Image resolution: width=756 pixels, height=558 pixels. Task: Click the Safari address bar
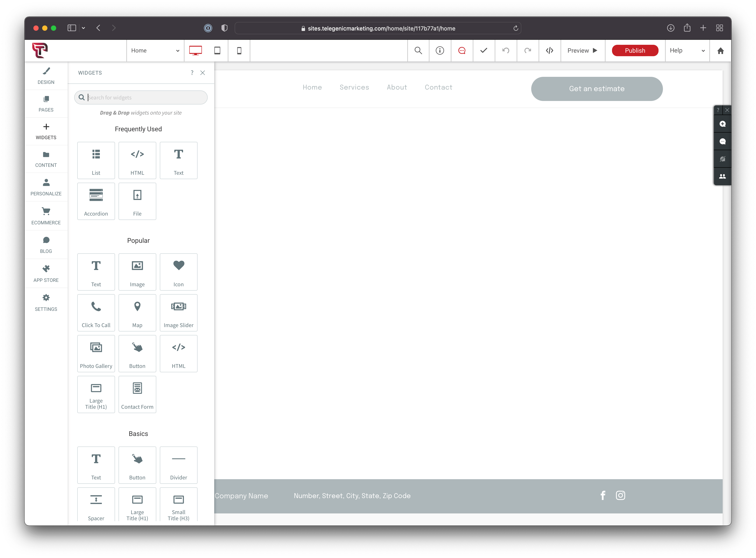[x=378, y=28]
